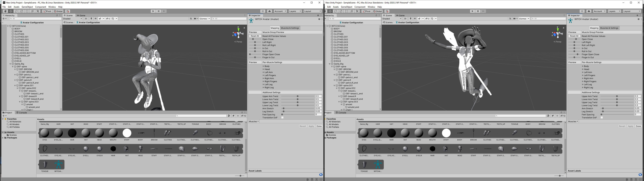Toggle 2D view mode in left Scene view

pyautogui.click(x=86, y=19)
